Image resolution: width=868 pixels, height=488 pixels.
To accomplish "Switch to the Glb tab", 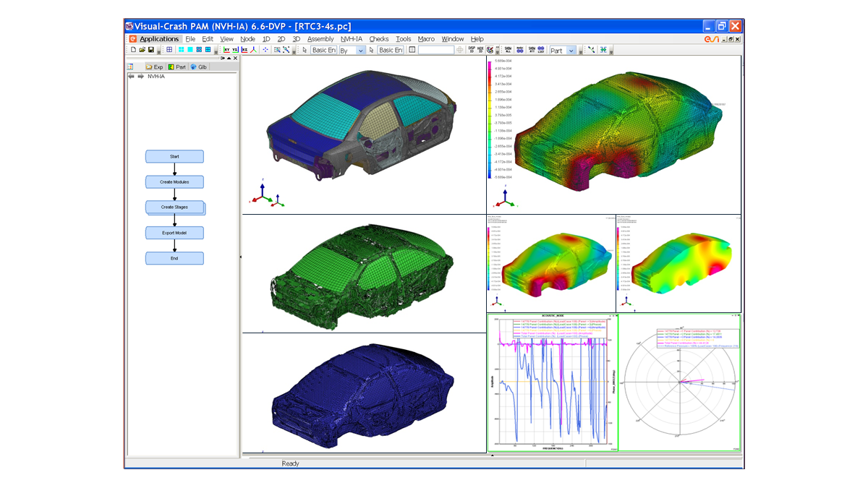I will (x=199, y=67).
